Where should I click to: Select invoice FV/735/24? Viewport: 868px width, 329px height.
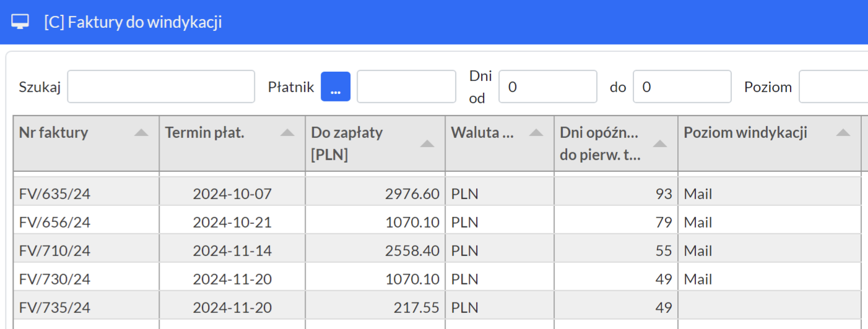(x=54, y=308)
